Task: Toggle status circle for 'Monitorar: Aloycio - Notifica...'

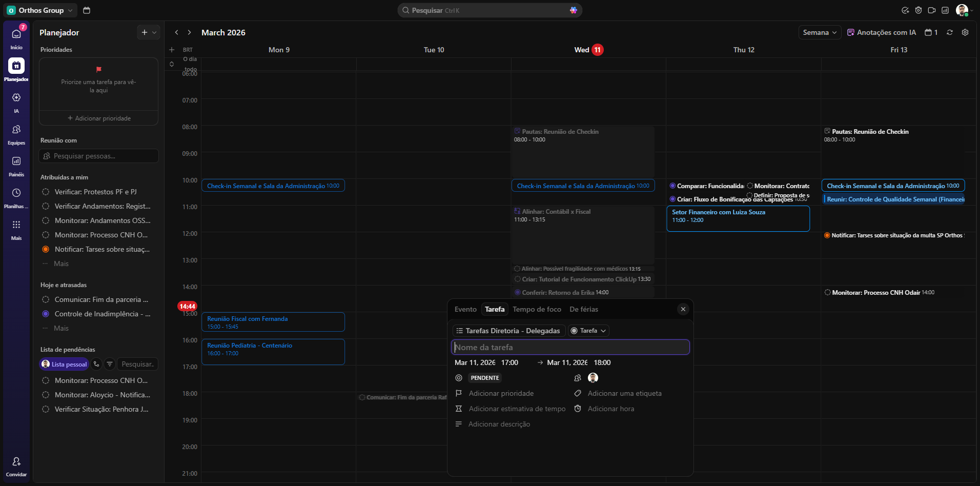Action: coord(46,395)
